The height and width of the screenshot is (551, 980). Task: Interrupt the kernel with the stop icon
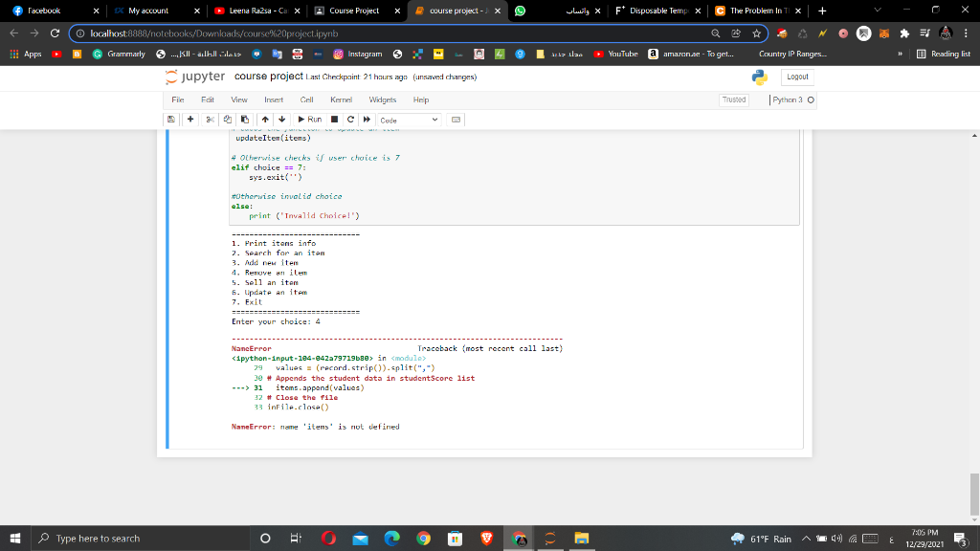point(334,120)
